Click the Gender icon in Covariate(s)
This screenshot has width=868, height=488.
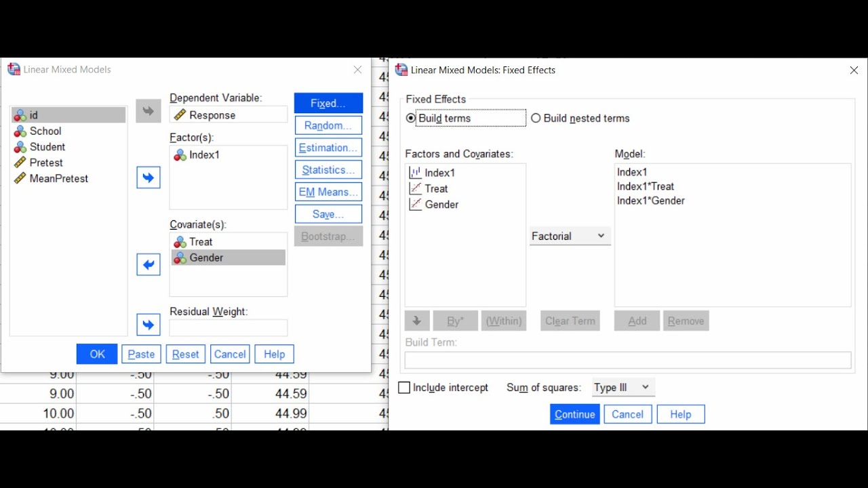point(180,258)
